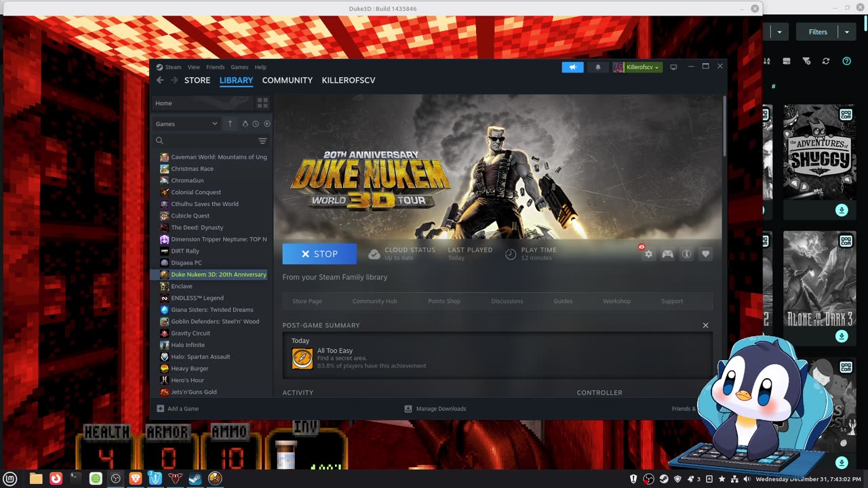Add Duke Nukem 3D to favorites
This screenshot has height=488, width=868.
click(705, 254)
